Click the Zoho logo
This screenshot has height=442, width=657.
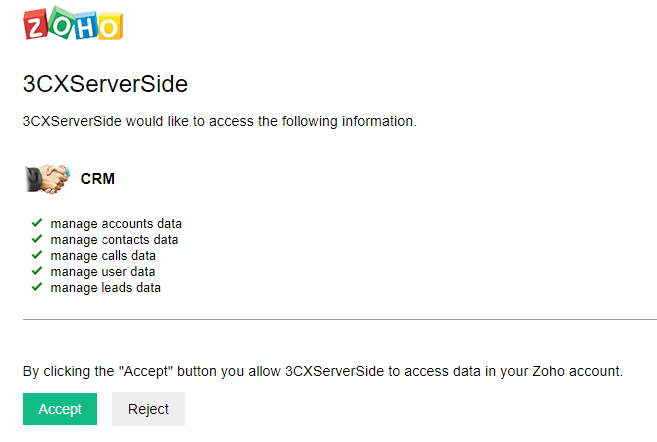pyautogui.click(x=73, y=25)
